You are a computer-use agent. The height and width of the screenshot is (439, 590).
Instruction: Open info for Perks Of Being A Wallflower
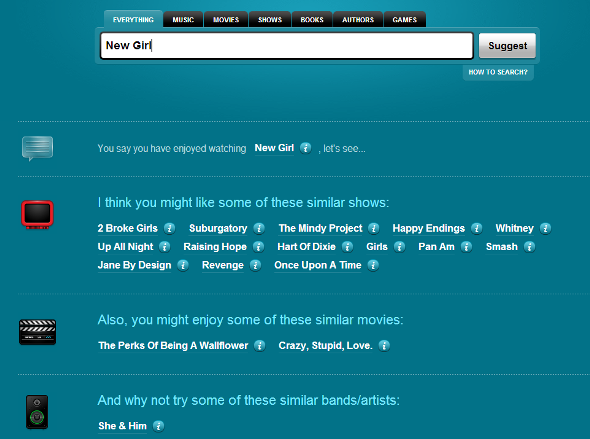click(260, 346)
